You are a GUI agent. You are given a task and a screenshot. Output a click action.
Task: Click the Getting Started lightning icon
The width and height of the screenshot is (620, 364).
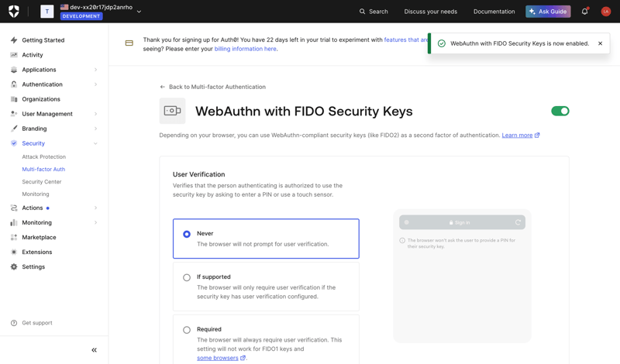click(x=14, y=40)
